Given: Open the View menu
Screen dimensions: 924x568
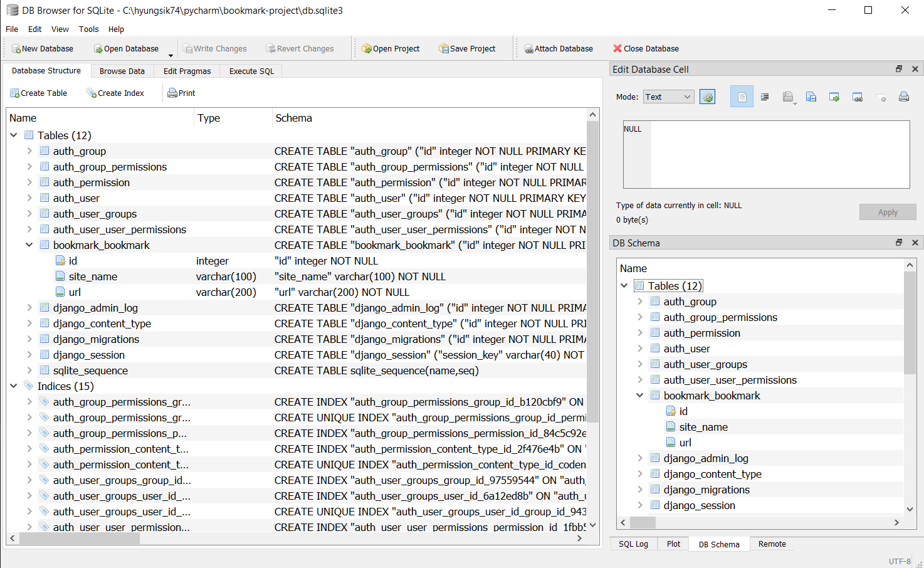Looking at the screenshot, I should point(60,29).
